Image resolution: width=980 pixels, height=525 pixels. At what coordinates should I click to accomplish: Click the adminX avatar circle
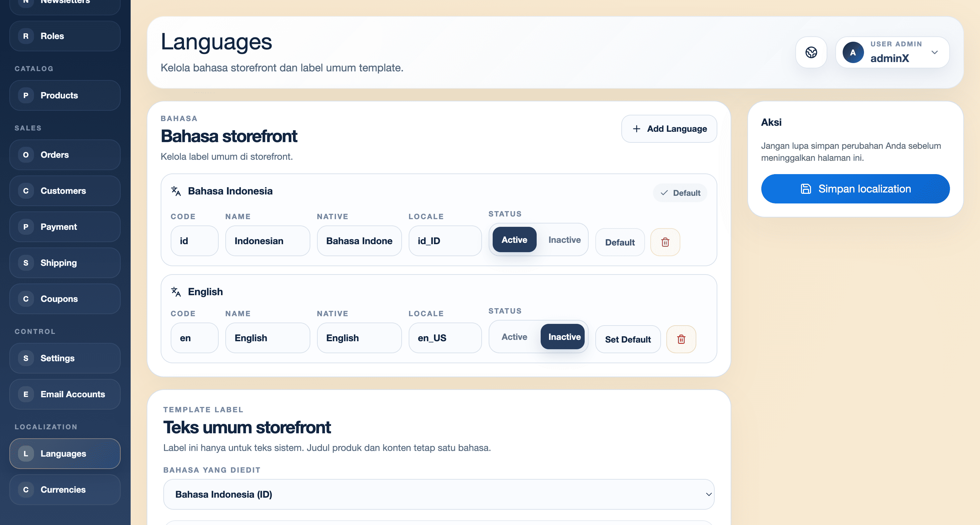click(853, 52)
